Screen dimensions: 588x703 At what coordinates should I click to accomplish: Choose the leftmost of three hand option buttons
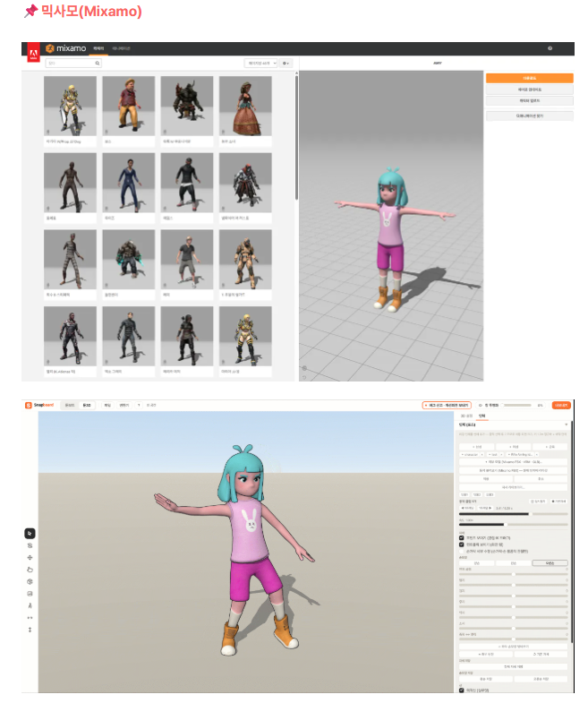(x=476, y=563)
